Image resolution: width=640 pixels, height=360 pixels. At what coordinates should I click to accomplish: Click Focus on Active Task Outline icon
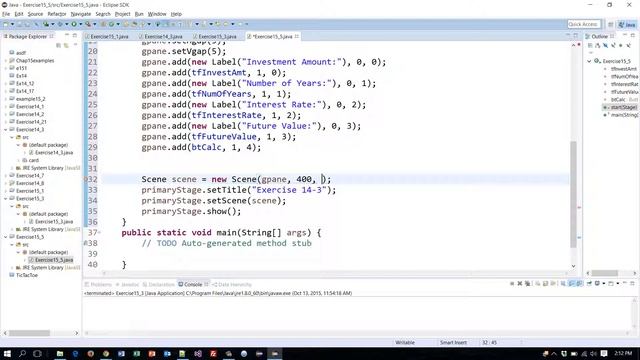point(590,45)
